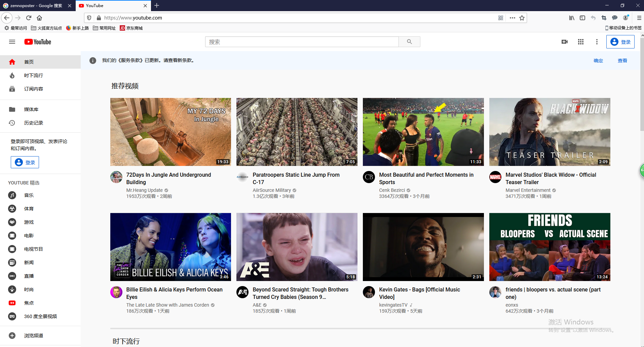Viewport: 644px width, 347px height.
Task: Open the Firefox application menu
Action: [x=639, y=18]
